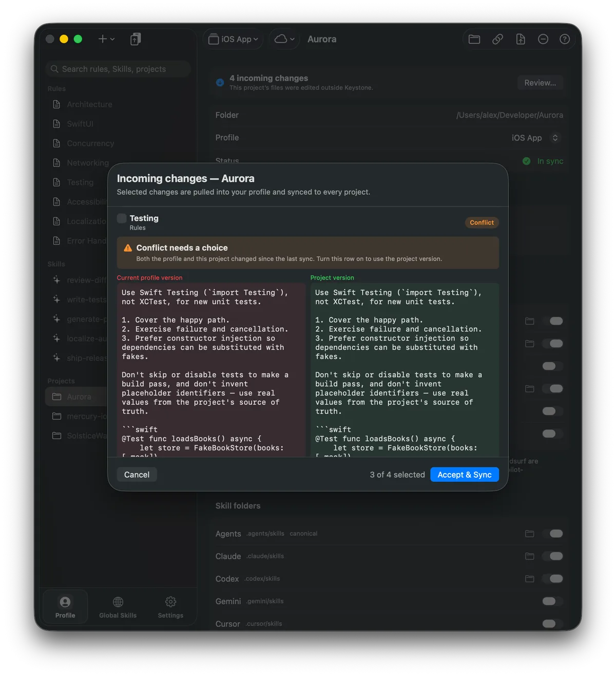Viewport: 616px width, 676px height.
Task: Enable the Gemini skill folder switch
Action: tap(553, 601)
